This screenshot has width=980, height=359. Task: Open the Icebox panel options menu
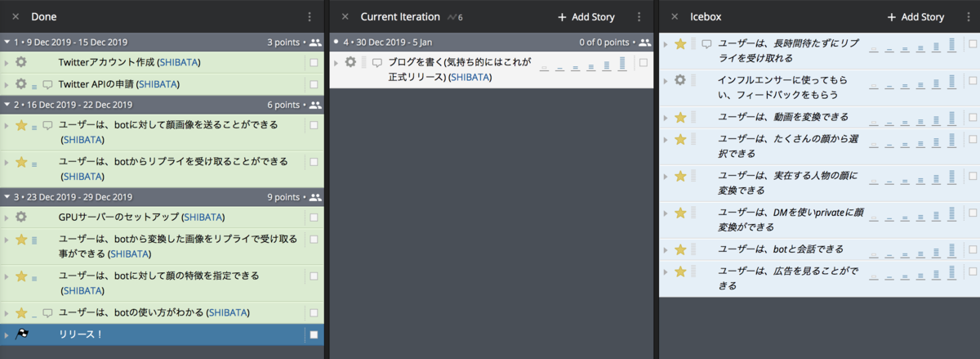[x=968, y=16]
